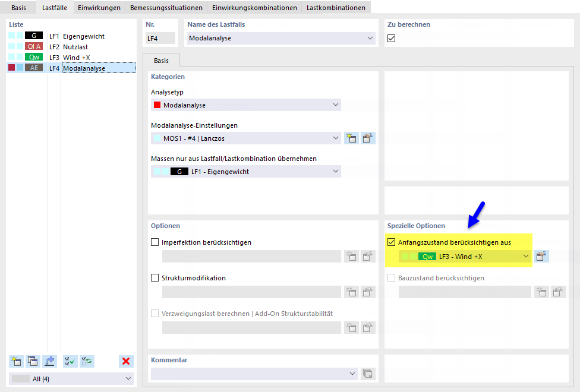Click AE category swatch for LF4

click(x=34, y=68)
